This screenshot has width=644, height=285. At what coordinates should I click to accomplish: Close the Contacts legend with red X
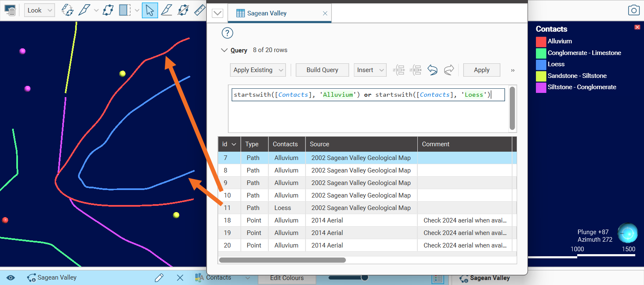click(637, 27)
